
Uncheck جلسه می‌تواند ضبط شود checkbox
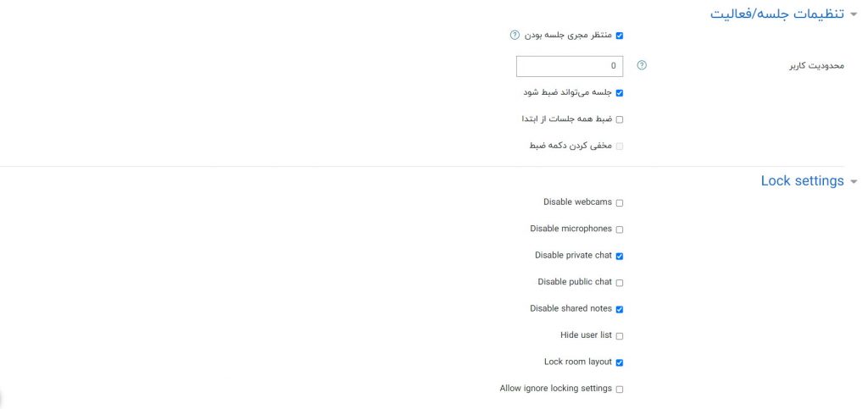tap(620, 93)
